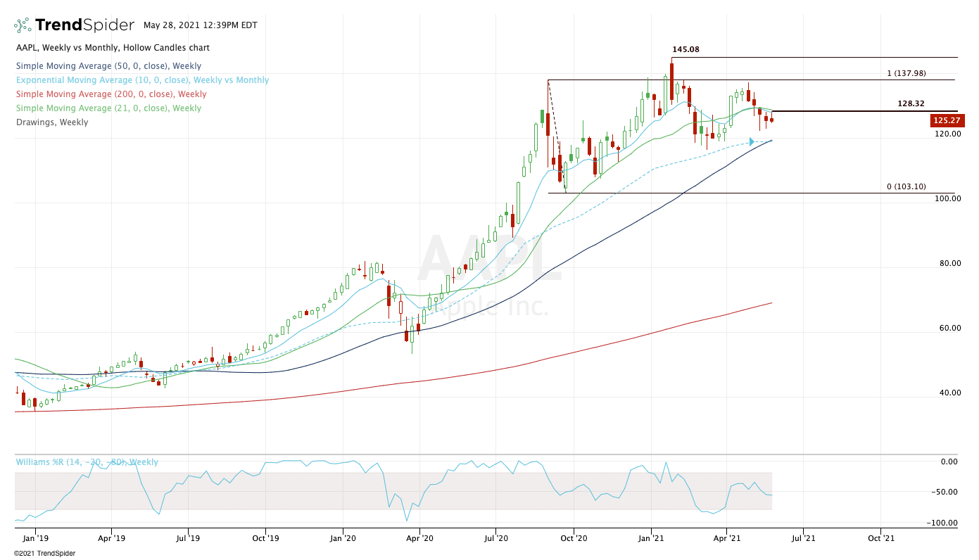Screen dimensions: 979x560
Task: Select the Simple Moving Average (200) legend entry
Action: (111, 94)
